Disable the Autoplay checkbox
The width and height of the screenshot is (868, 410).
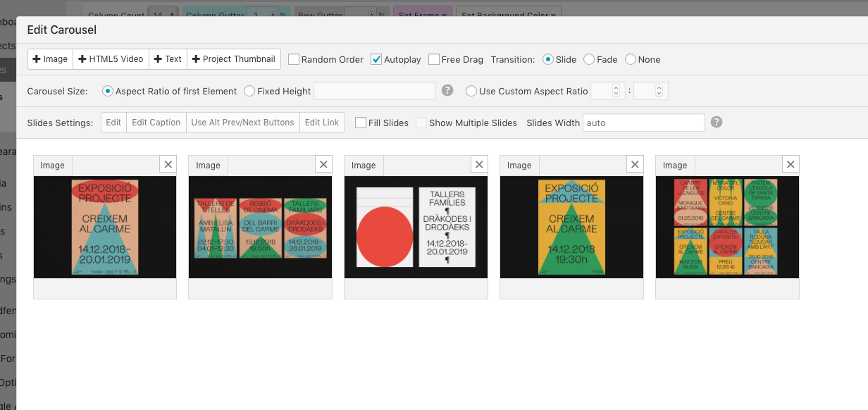pyautogui.click(x=377, y=60)
